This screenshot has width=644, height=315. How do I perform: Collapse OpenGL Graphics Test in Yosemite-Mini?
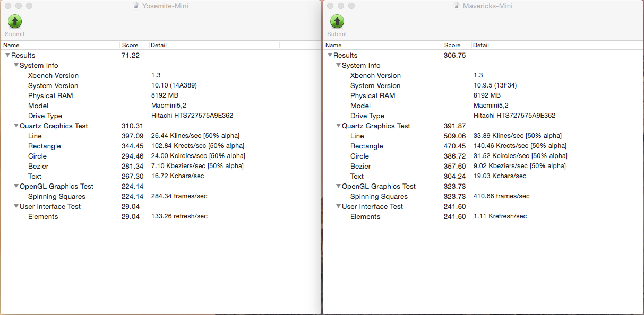coord(16,186)
